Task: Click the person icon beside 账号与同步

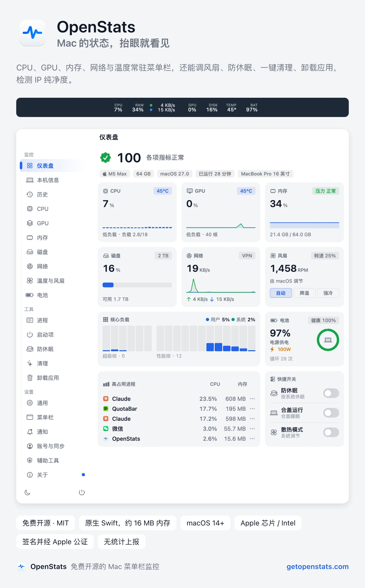Action: pyautogui.click(x=30, y=446)
